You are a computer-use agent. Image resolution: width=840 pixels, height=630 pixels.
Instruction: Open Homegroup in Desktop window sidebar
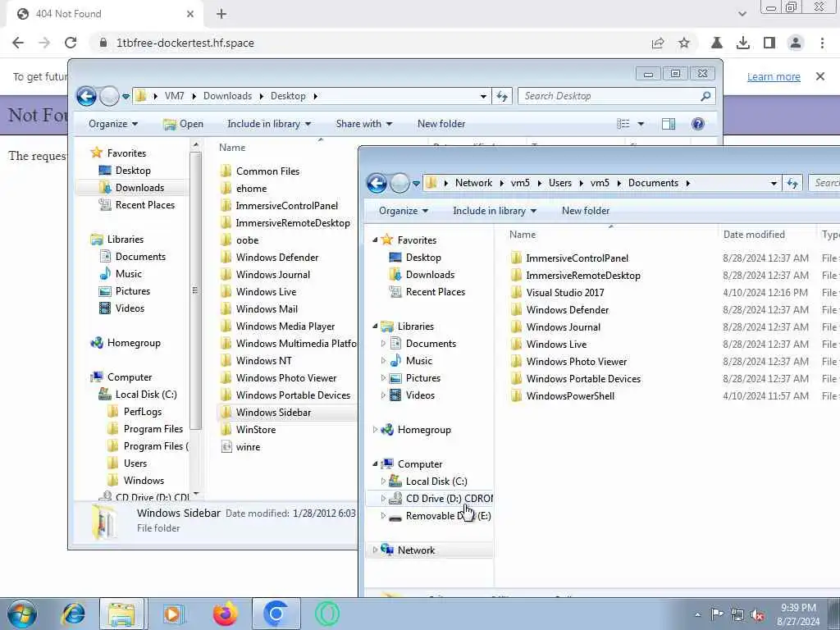click(x=126, y=343)
